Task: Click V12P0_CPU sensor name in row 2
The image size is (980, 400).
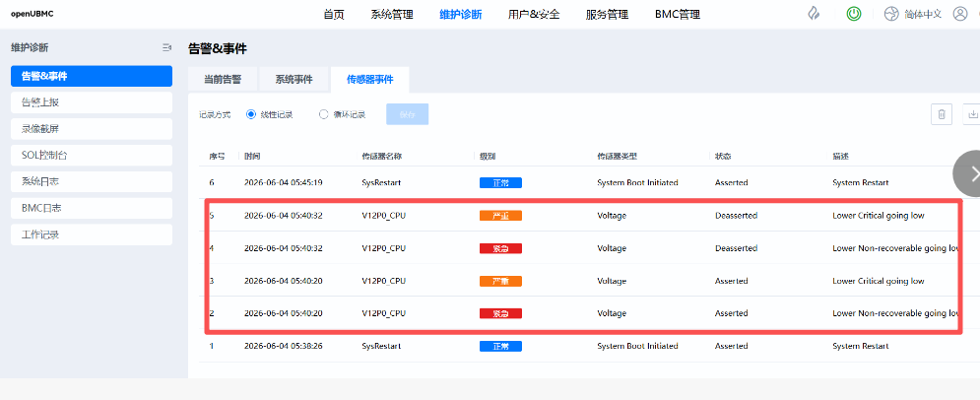Action: coord(384,313)
